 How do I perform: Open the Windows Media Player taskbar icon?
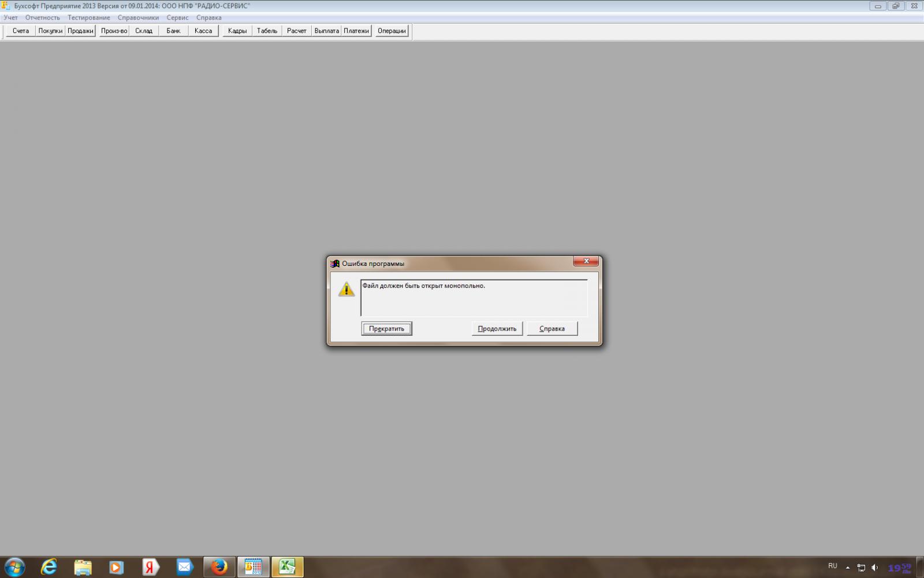tap(117, 567)
